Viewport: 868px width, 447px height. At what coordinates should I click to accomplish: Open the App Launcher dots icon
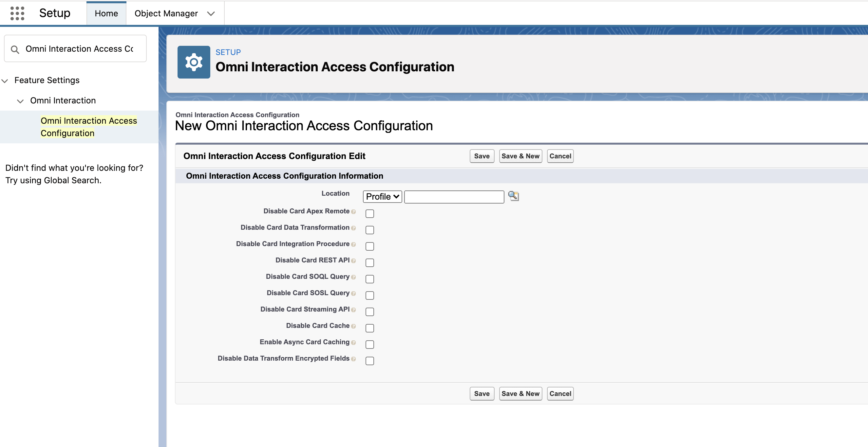[x=17, y=13]
